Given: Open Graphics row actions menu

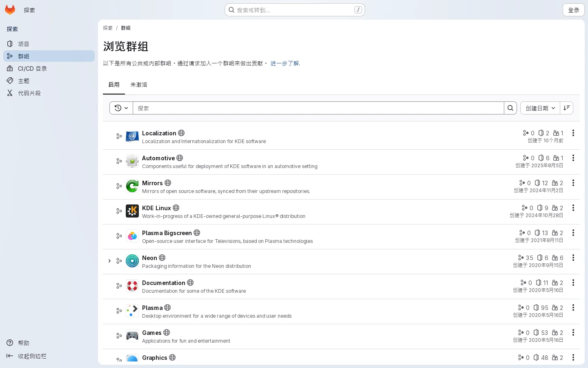Looking at the screenshot, I should click(x=573, y=357).
